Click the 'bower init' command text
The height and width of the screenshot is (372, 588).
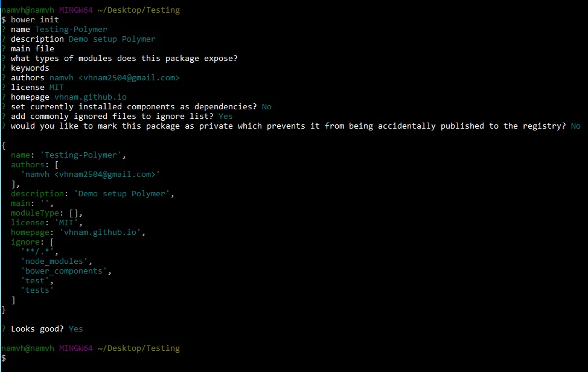pyautogui.click(x=34, y=19)
